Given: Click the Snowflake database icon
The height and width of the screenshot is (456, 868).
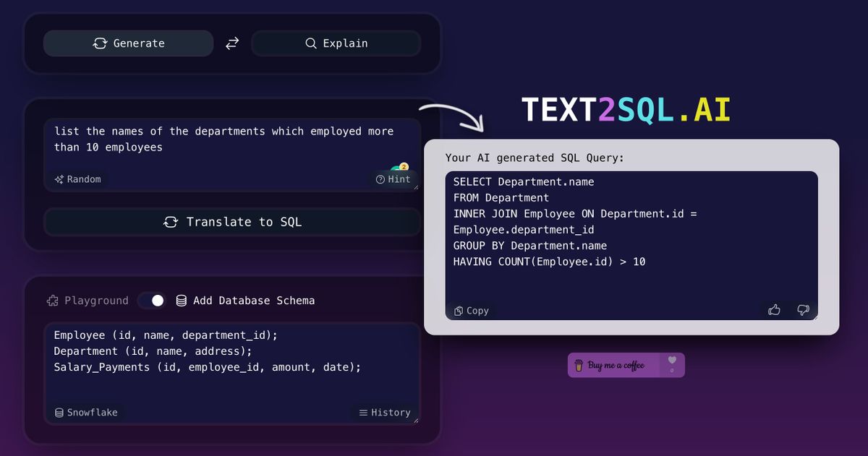Looking at the screenshot, I should click(x=59, y=412).
